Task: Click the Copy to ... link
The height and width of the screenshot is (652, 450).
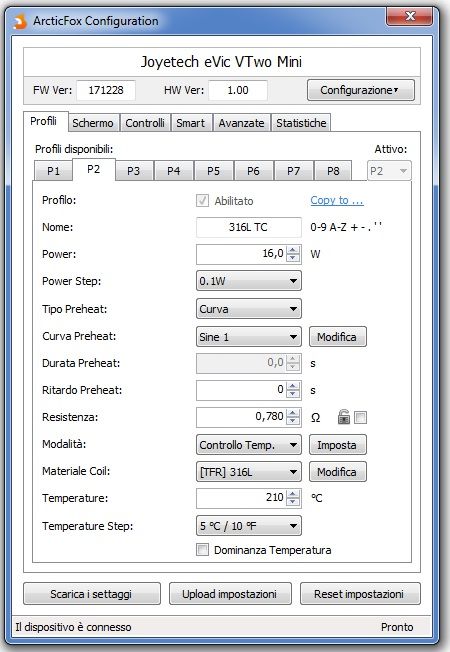Action: (x=337, y=200)
